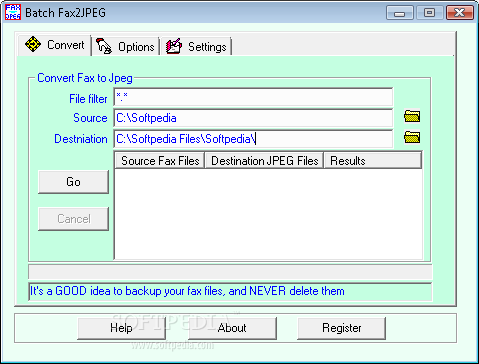Browse for the Destination folder icon
Viewport: 479px width, 364px height.
click(x=412, y=137)
